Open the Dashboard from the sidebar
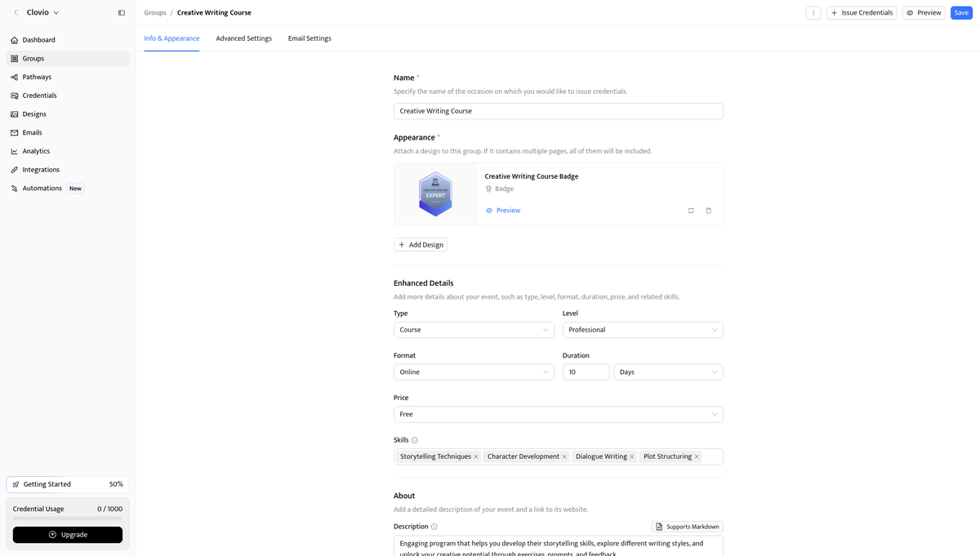The width and height of the screenshot is (980, 556). click(38, 39)
